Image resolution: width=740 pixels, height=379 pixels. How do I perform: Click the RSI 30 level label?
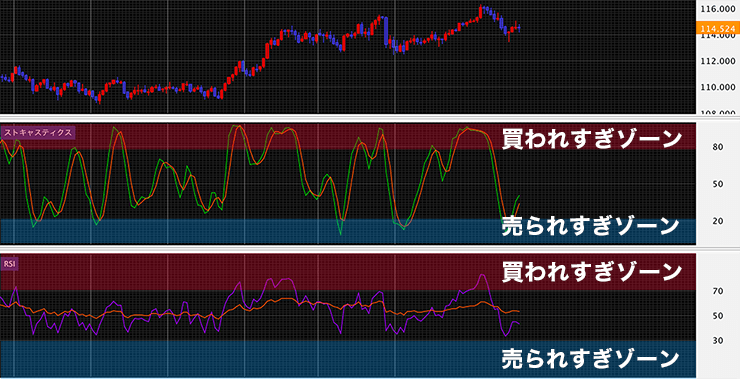pos(718,340)
